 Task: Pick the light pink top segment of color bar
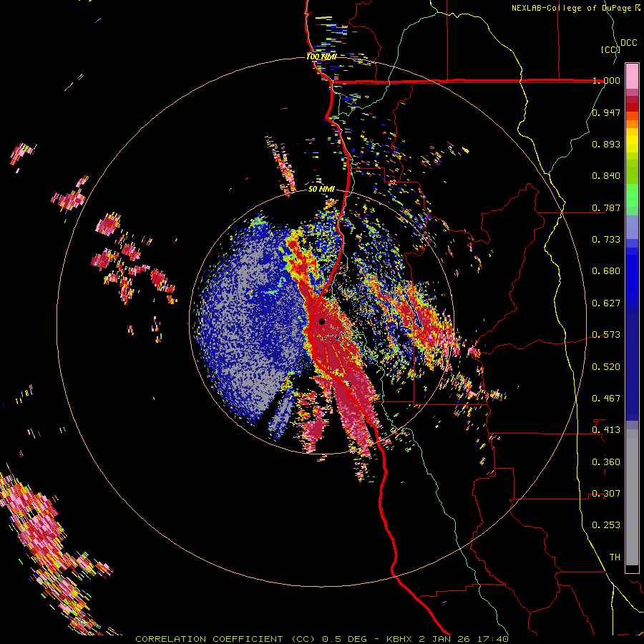(x=632, y=77)
